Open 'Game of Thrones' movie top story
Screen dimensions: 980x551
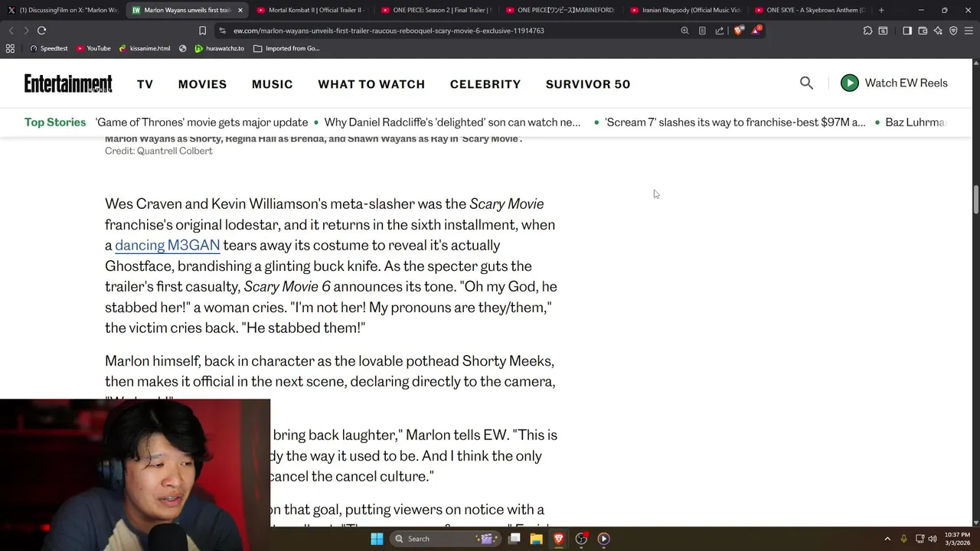click(201, 122)
